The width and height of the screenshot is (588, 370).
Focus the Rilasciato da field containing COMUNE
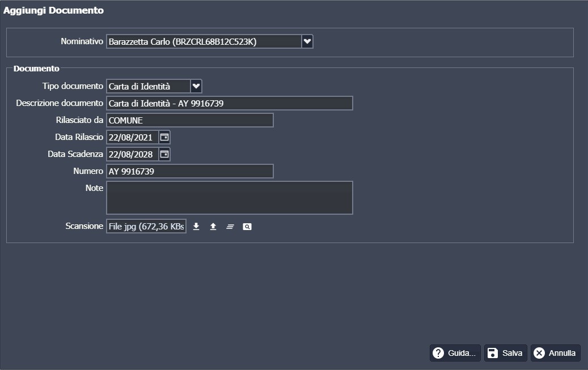point(189,120)
